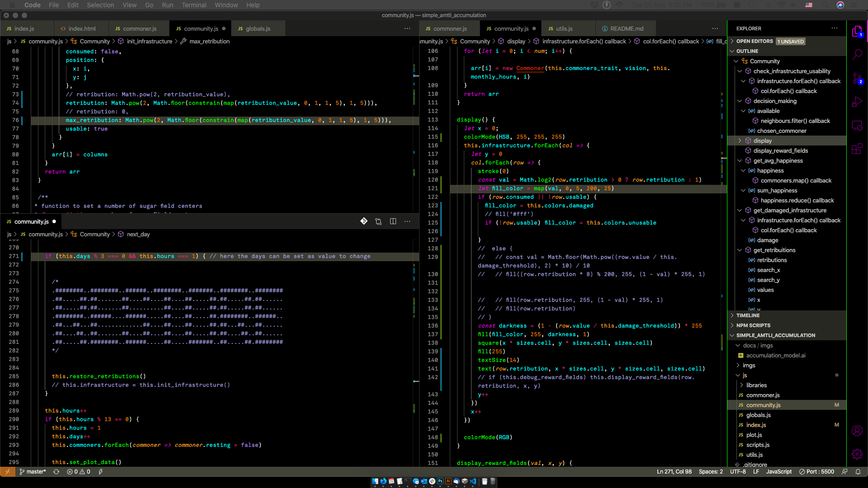Open the Search view in activity bar
This screenshot has height=488, width=868.
point(857,55)
